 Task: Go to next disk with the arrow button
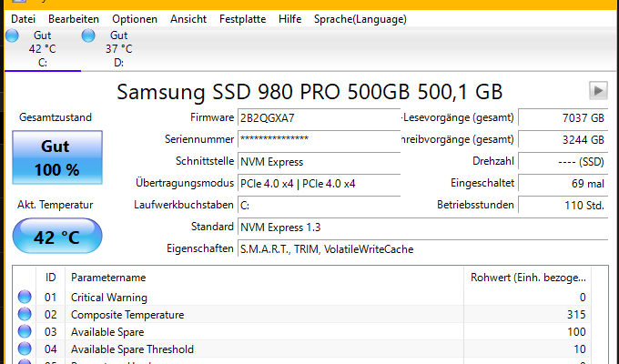[x=598, y=91]
